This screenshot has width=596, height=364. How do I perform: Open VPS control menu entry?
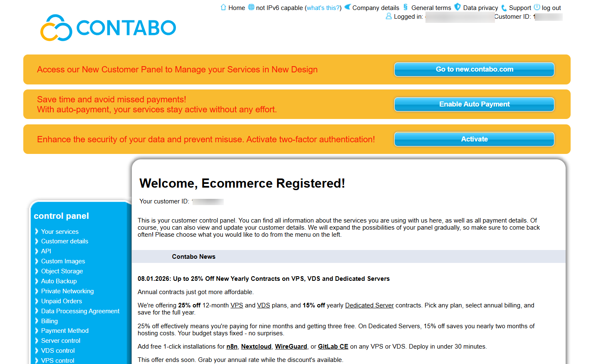point(58,360)
